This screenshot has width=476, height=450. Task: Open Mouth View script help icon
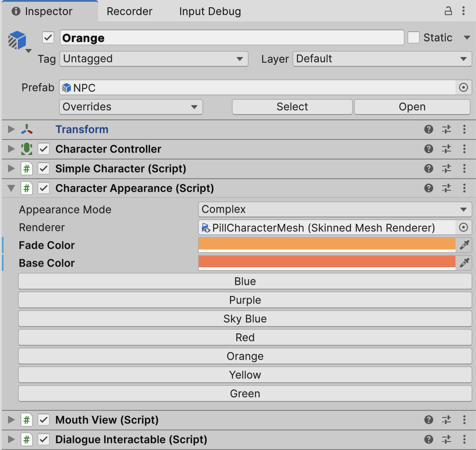coord(429,420)
